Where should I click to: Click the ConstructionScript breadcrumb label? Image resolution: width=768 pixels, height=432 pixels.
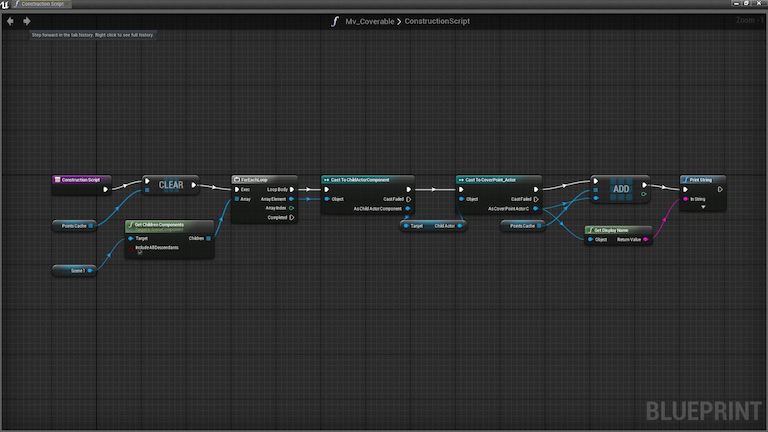tap(437, 22)
